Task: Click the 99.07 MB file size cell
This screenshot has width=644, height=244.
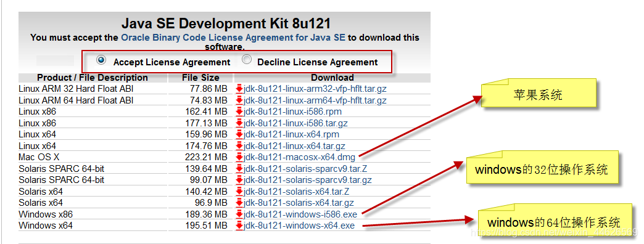Action: pos(208,180)
